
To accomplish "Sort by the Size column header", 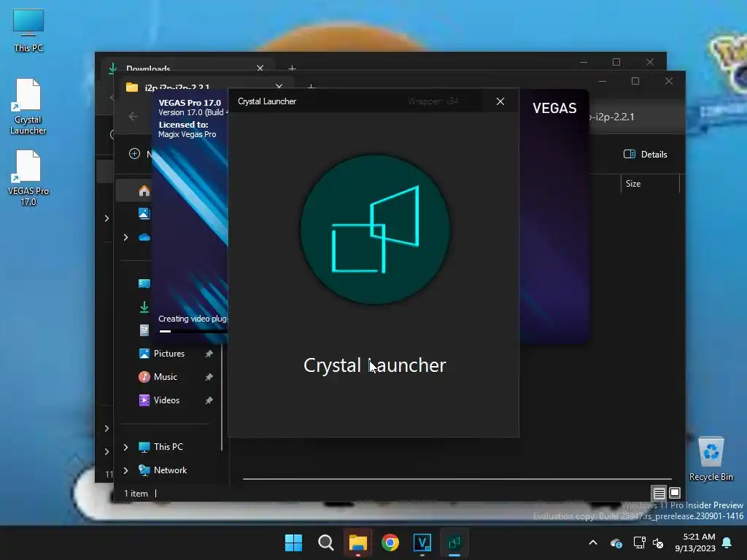I will 632,184.
